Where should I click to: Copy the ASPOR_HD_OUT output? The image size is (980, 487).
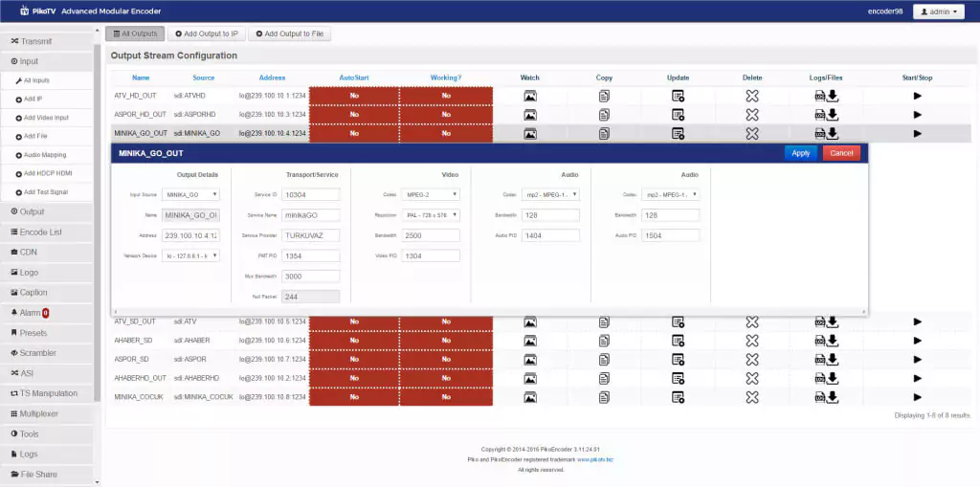point(604,115)
